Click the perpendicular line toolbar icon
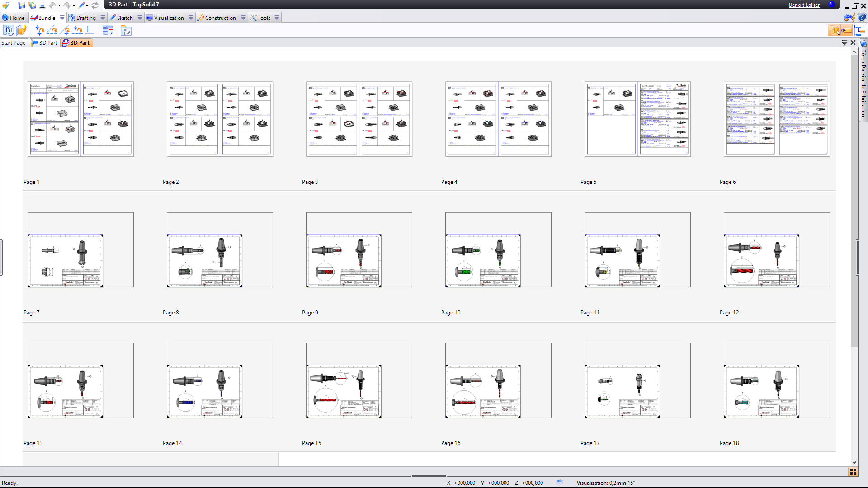The height and width of the screenshot is (488, 868). click(90, 30)
